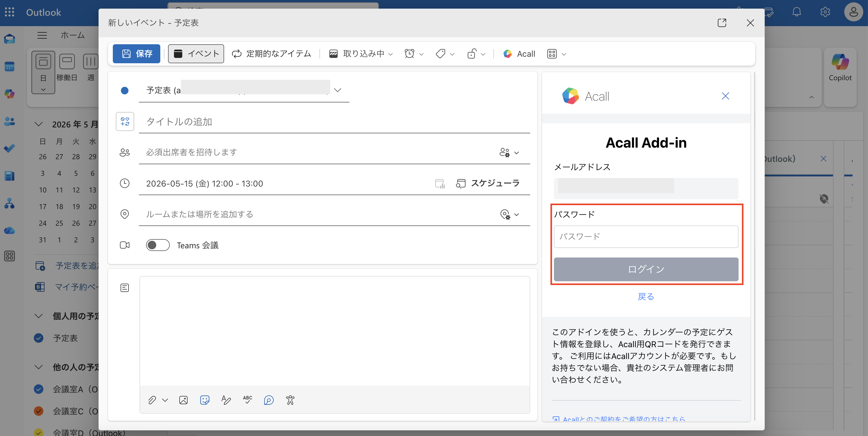Select the 日 day view
Viewport: 868px width, 436px height.
[x=43, y=72]
